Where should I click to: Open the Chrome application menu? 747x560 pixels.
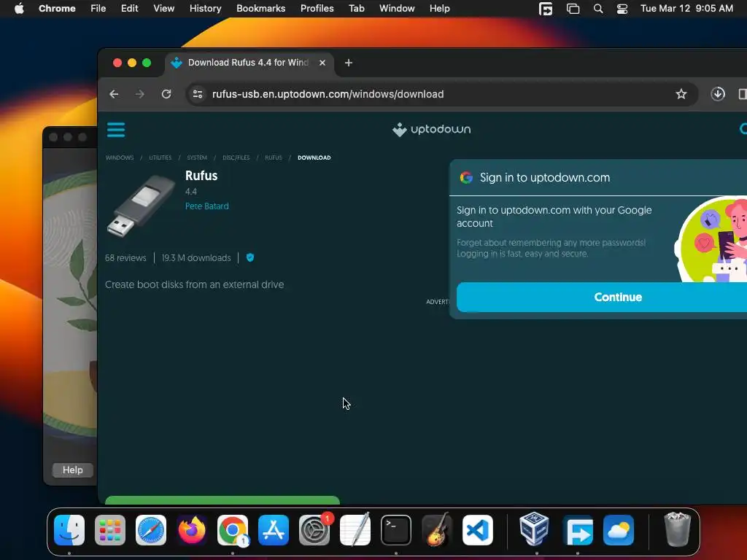[57, 9]
